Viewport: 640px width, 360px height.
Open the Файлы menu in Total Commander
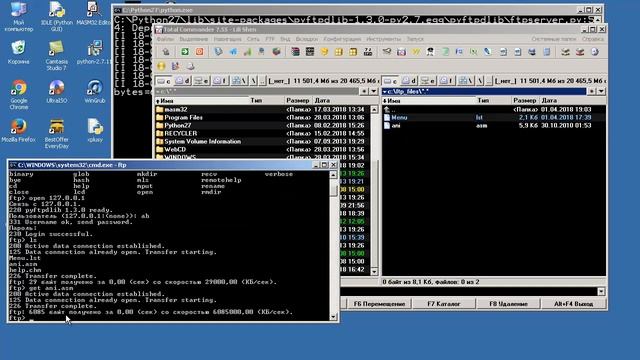165,39
